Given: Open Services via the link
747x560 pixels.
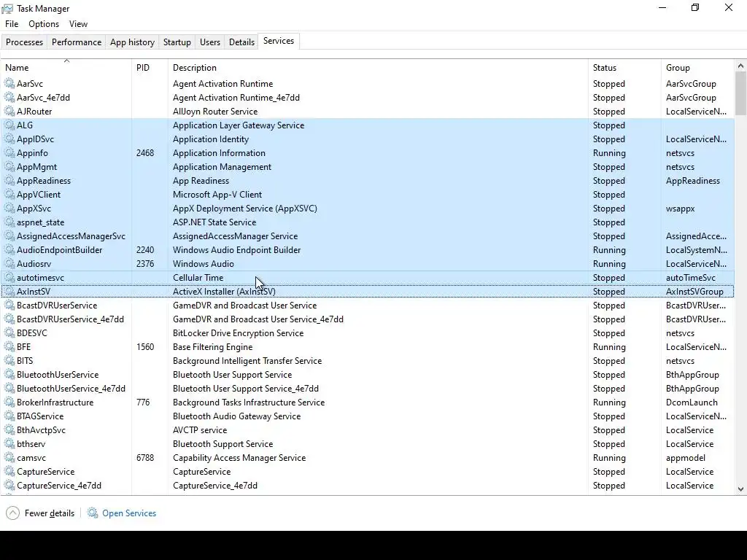Looking at the screenshot, I should tap(129, 513).
